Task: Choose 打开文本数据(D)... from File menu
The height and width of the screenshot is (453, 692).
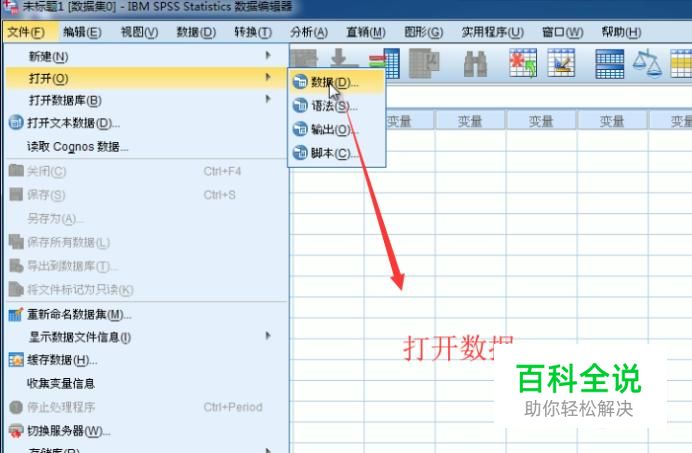Action: tap(147, 123)
